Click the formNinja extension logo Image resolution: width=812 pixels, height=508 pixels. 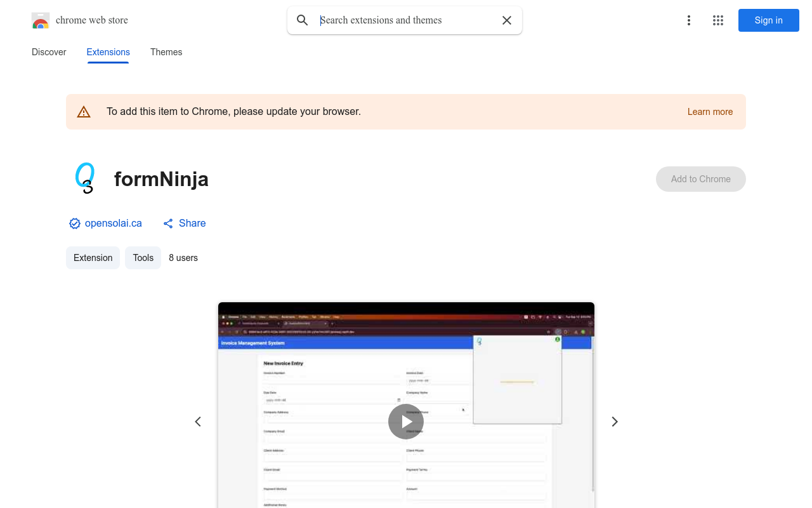point(85,178)
